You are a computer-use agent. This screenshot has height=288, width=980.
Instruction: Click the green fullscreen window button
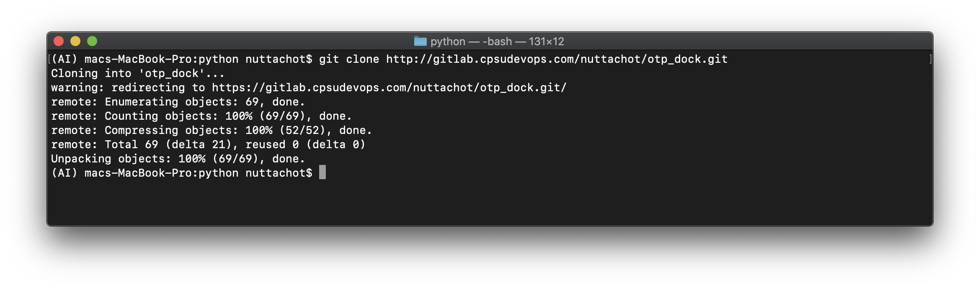(92, 41)
